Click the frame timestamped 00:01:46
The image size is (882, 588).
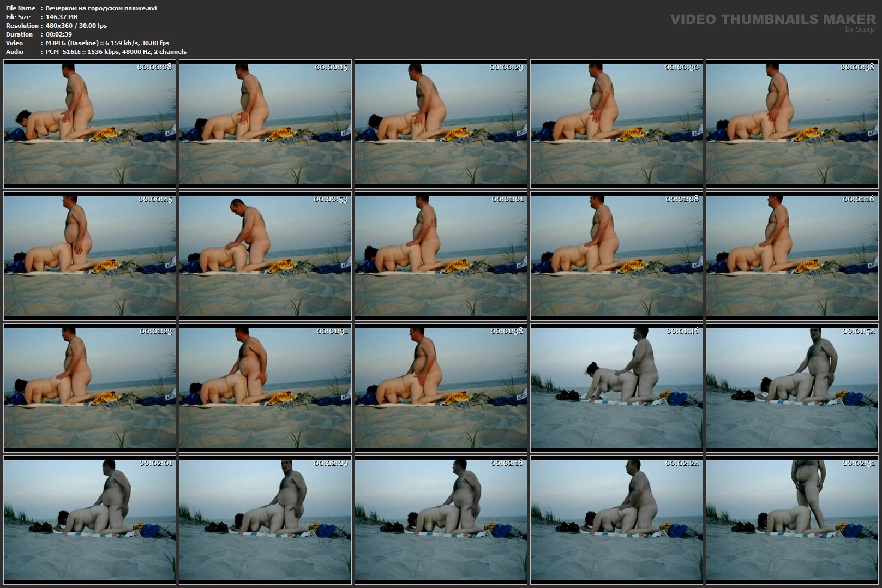click(616, 388)
